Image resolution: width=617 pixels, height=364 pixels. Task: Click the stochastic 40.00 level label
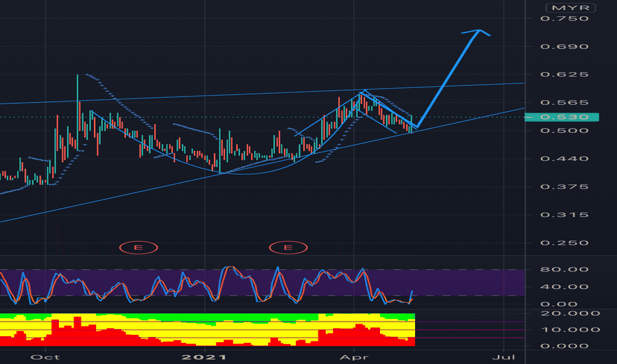coord(564,287)
